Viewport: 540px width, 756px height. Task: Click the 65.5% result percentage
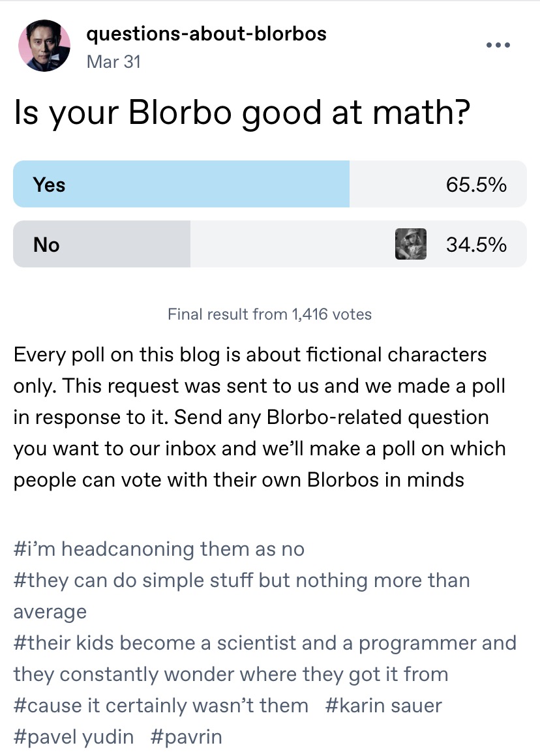[476, 185]
